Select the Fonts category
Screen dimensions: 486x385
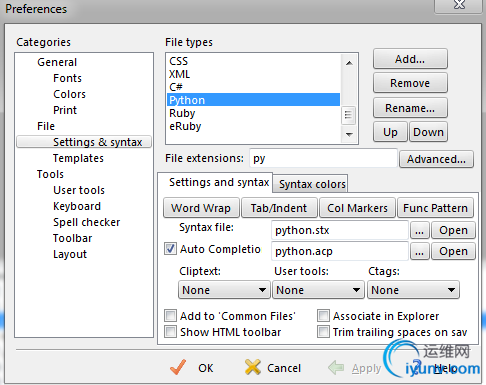[67, 78]
